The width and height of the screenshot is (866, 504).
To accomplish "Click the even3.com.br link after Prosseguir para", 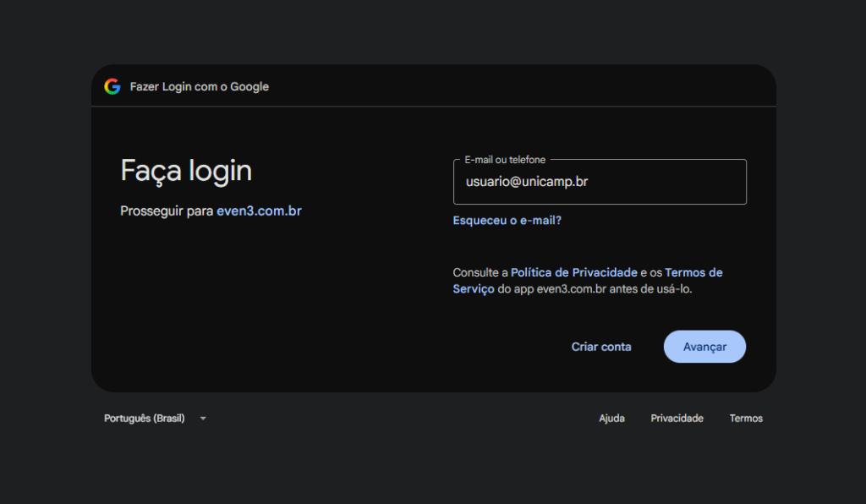I will [259, 211].
